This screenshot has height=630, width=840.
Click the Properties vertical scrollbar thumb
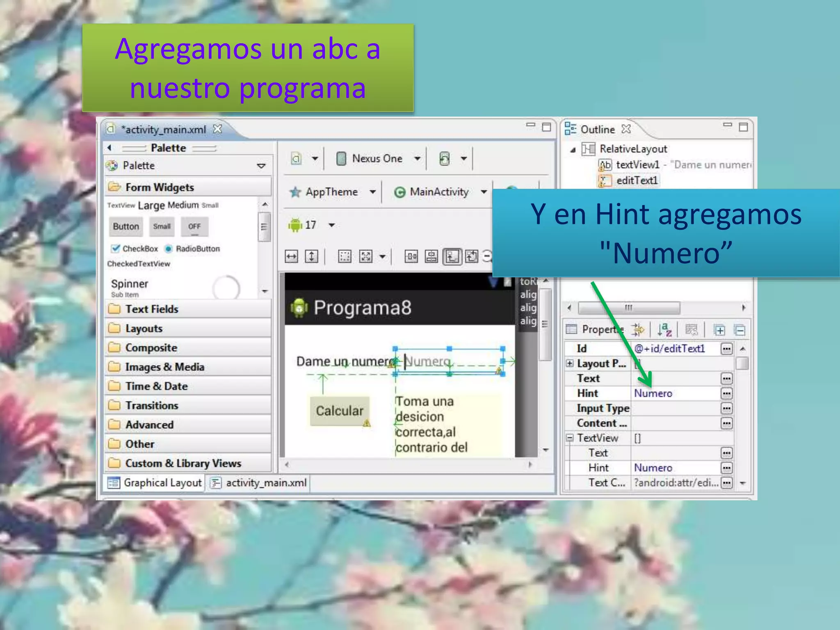pos(742,363)
